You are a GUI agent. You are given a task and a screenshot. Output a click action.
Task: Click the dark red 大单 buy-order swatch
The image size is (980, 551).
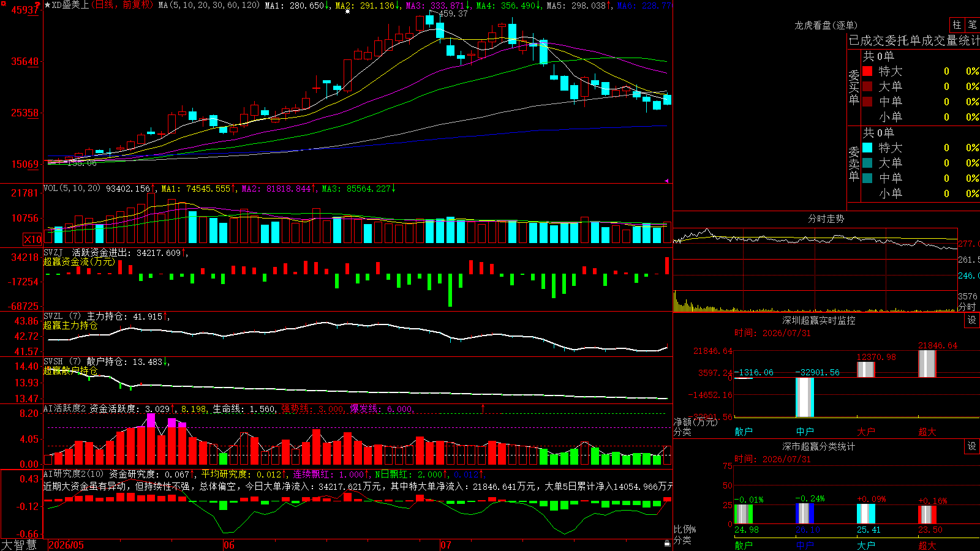pyautogui.click(x=867, y=86)
